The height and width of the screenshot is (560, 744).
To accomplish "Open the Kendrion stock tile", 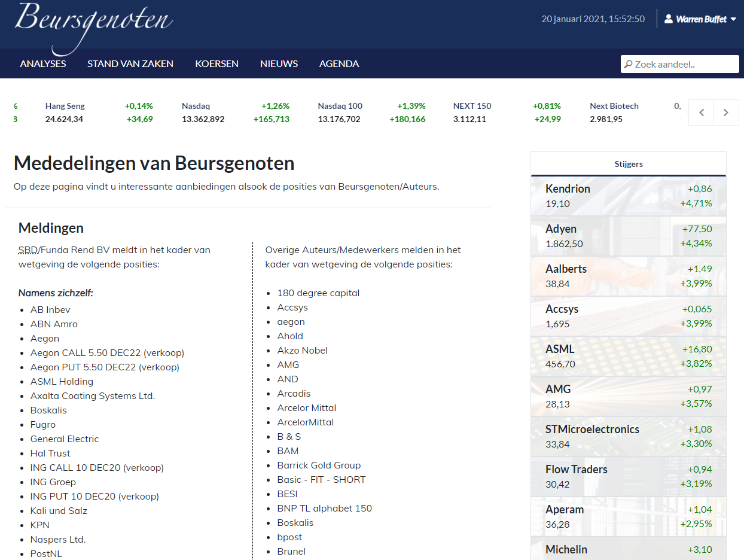I will (x=628, y=196).
